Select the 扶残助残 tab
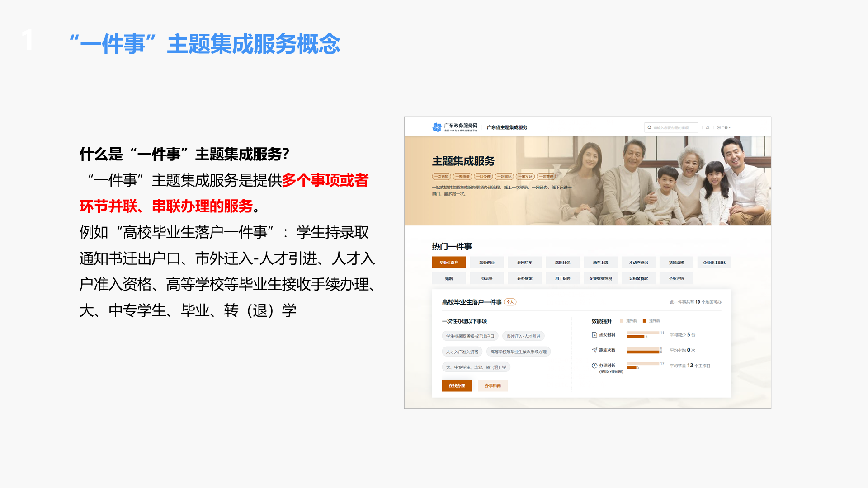 tap(676, 263)
